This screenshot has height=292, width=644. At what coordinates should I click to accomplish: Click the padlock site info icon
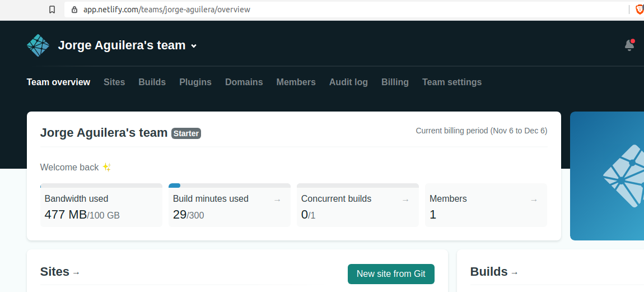point(74,10)
